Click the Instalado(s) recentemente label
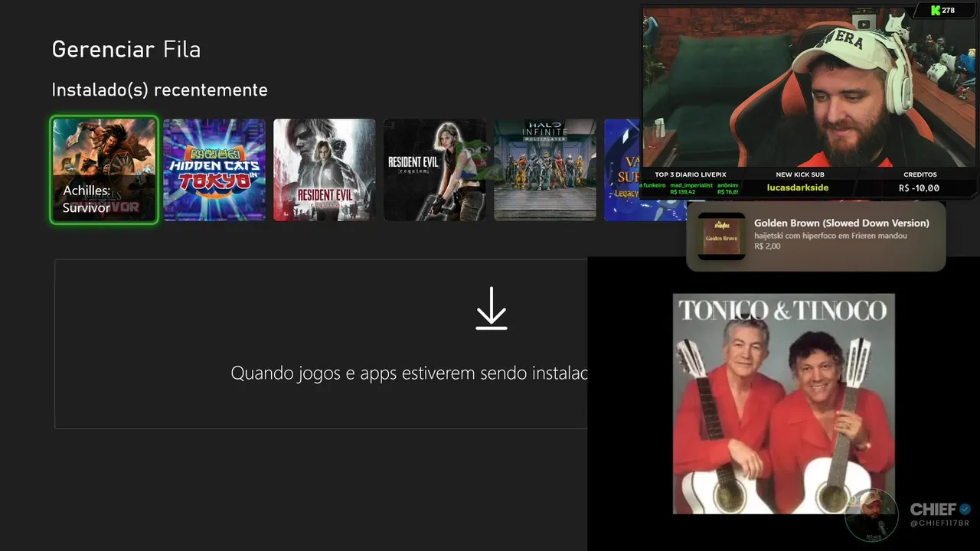The height and width of the screenshot is (551, 980). tap(159, 90)
